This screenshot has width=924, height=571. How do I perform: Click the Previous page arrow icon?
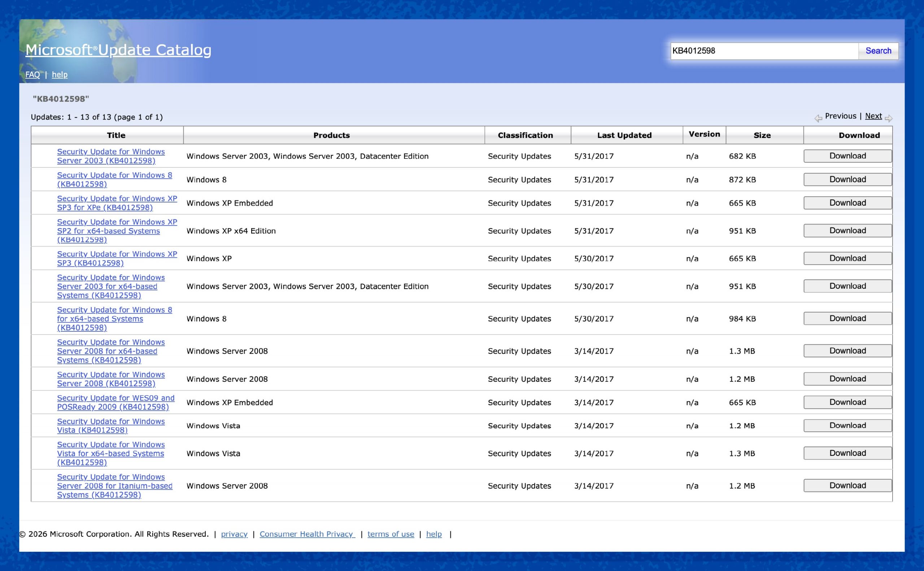819,117
